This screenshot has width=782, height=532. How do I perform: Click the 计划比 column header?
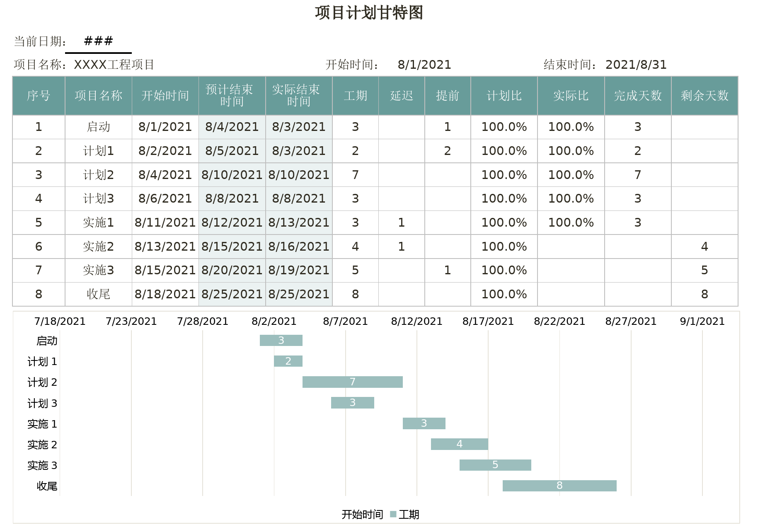pos(504,96)
